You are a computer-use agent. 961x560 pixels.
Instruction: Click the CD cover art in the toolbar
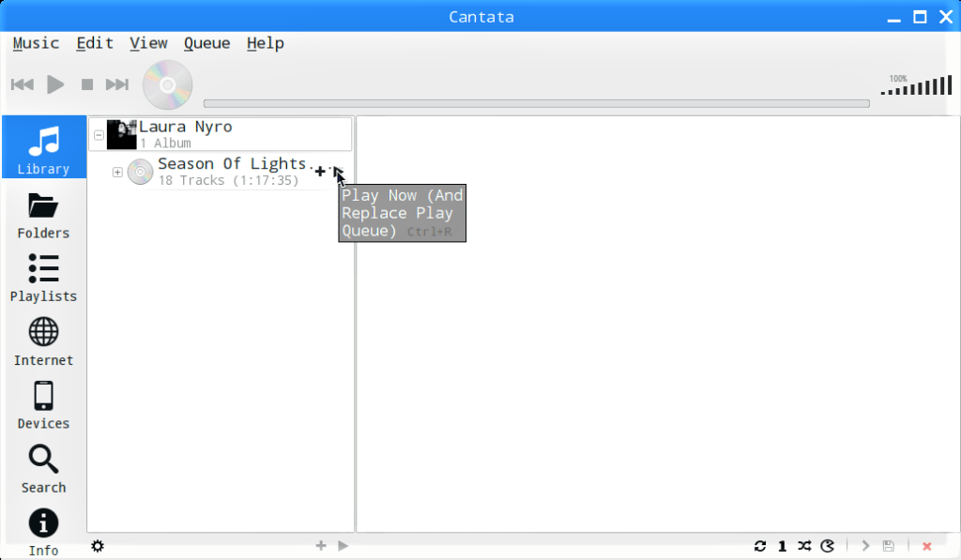pyautogui.click(x=167, y=85)
